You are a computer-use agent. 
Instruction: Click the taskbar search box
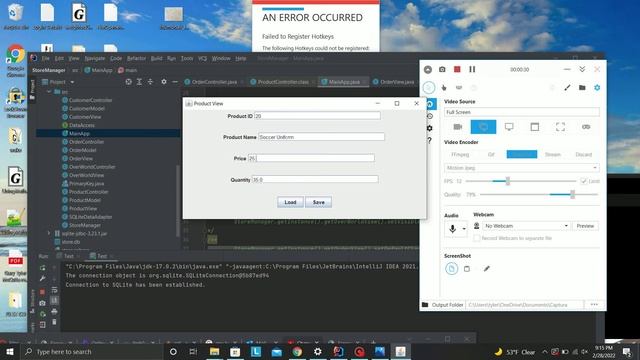pyautogui.click(x=92, y=351)
